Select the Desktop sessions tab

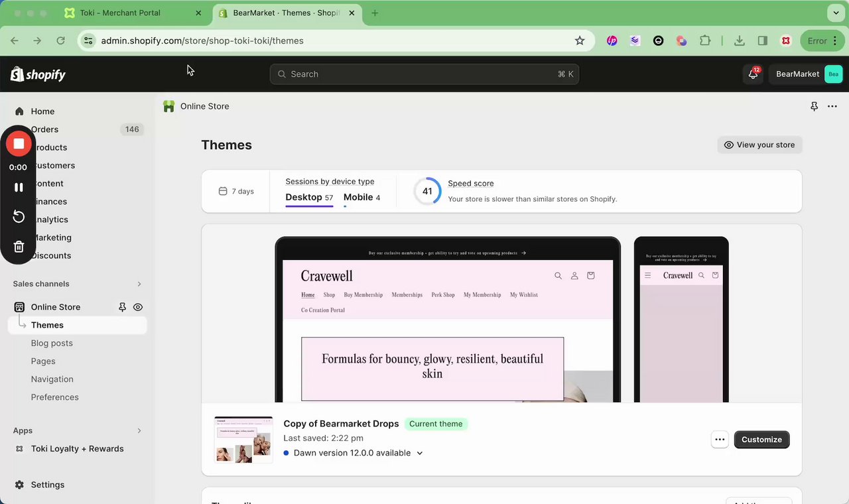[x=309, y=198]
